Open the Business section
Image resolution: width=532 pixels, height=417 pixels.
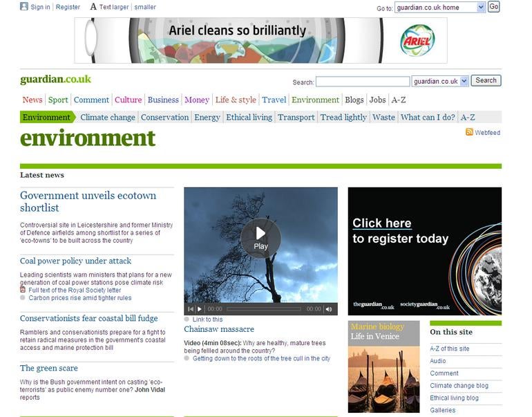coord(163,100)
